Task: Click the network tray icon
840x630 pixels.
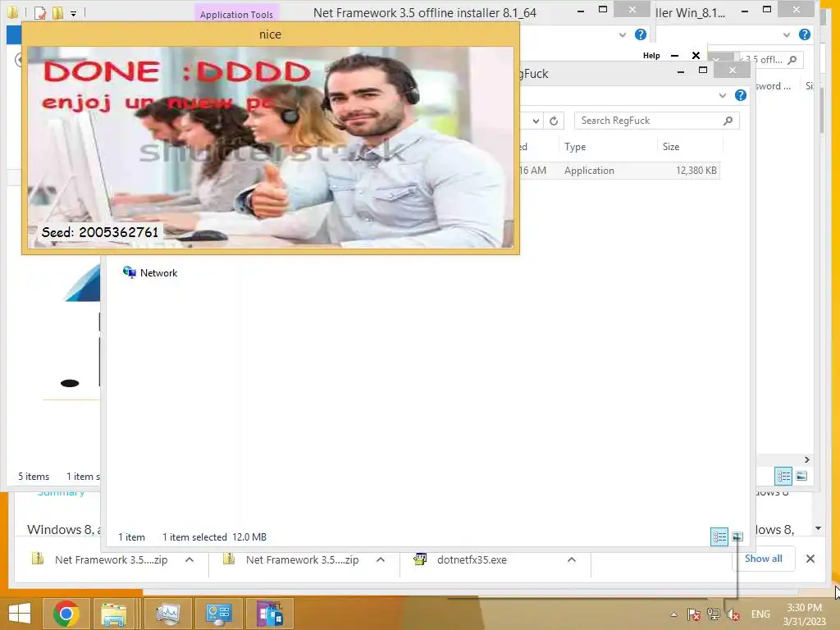Action: coord(713,614)
